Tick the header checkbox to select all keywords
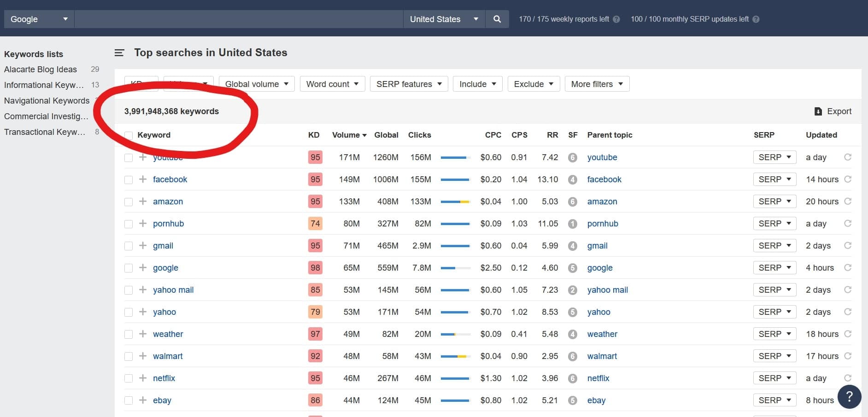The height and width of the screenshot is (417, 868). (x=129, y=135)
